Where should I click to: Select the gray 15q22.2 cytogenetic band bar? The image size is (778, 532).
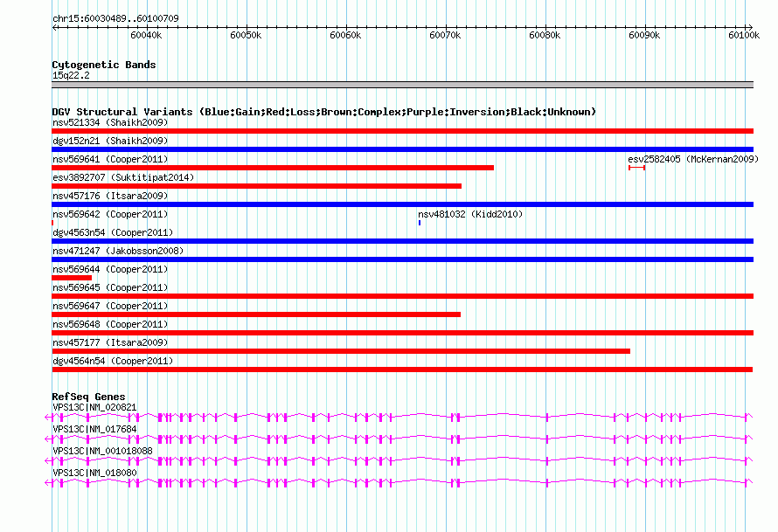click(402, 85)
